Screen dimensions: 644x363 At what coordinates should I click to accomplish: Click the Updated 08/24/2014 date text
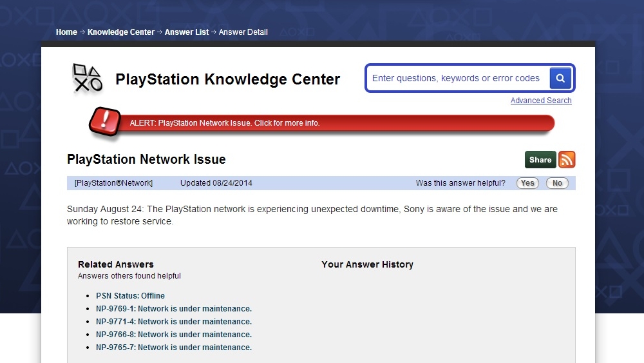click(216, 183)
